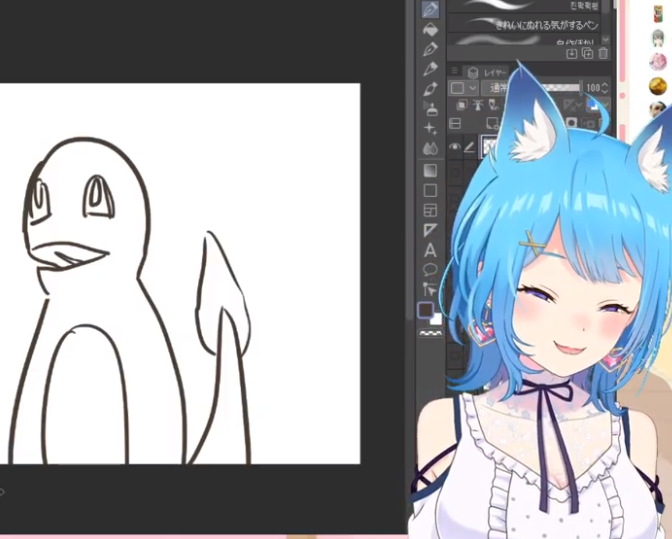This screenshot has width=672, height=539.
Task: Select the Frame border tool
Action: [x=430, y=210]
